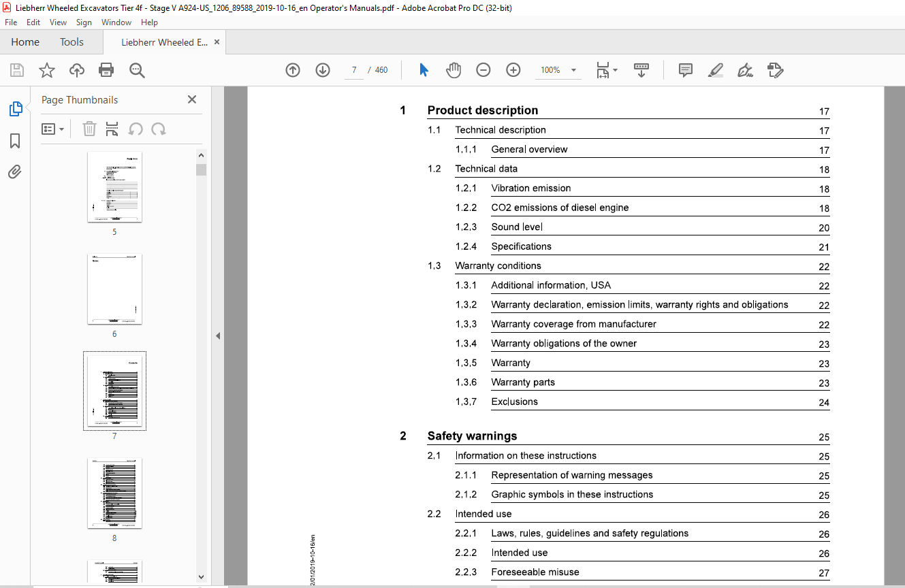This screenshot has width=905, height=588.
Task: Rotate page clockwise
Action: pos(159,129)
